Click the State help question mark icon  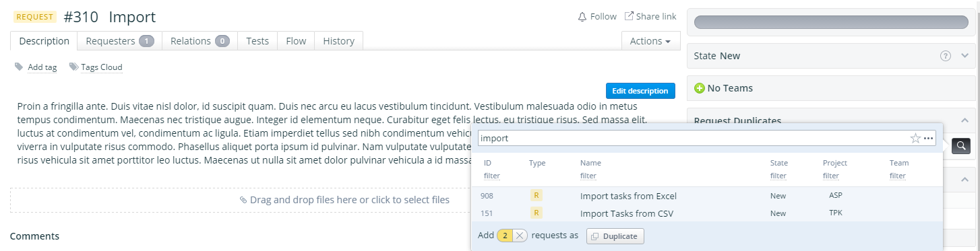coord(946,56)
